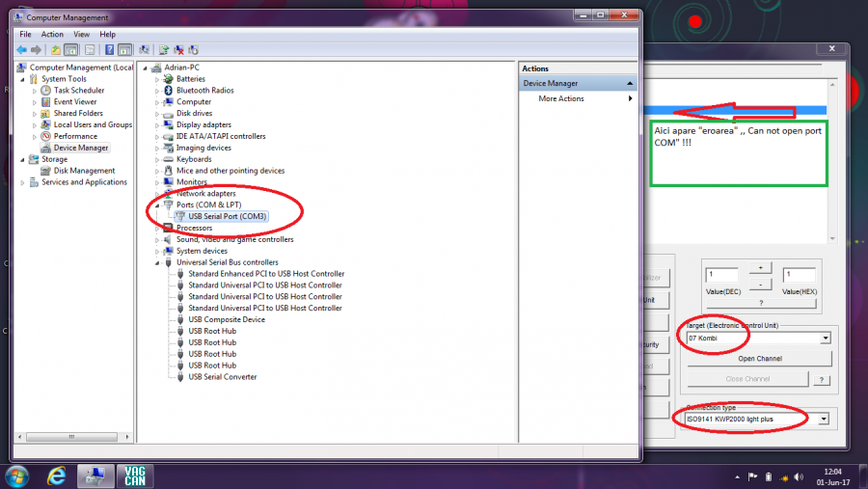Image resolution: width=868 pixels, height=489 pixels.
Task: Click the Help question-mark toolbar icon
Action: pyautogui.click(x=109, y=49)
